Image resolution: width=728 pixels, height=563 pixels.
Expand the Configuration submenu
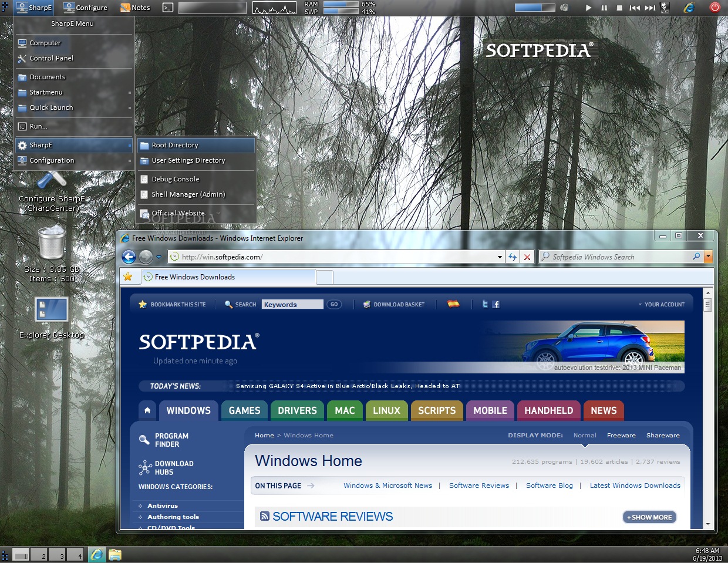click(74, 160)
